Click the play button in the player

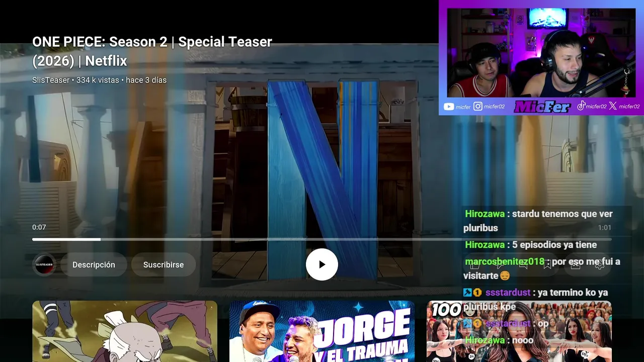pyautogui.click(x=322, y=264)
